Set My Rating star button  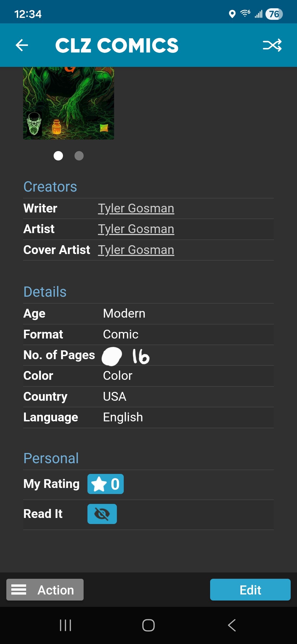[105, 484]
